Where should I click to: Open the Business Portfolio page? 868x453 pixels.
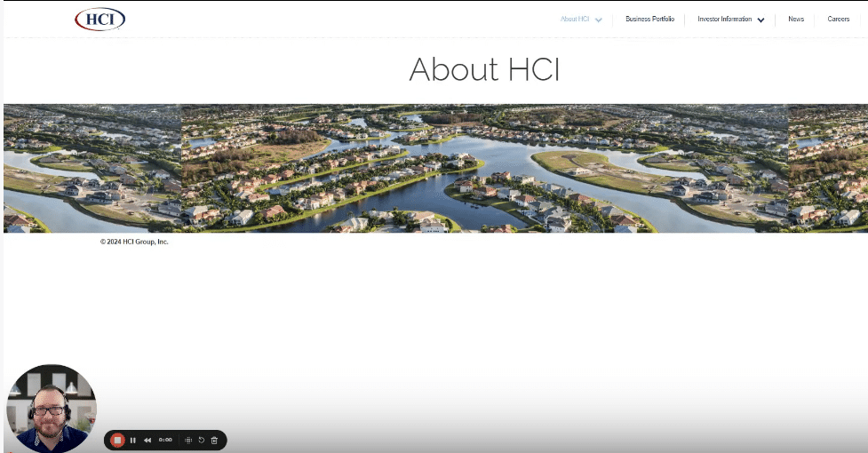[650, 19]
